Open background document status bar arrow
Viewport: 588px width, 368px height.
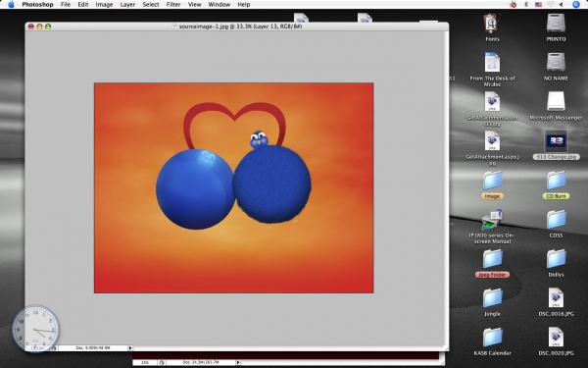pyautogui.click(x=238, y=362)
